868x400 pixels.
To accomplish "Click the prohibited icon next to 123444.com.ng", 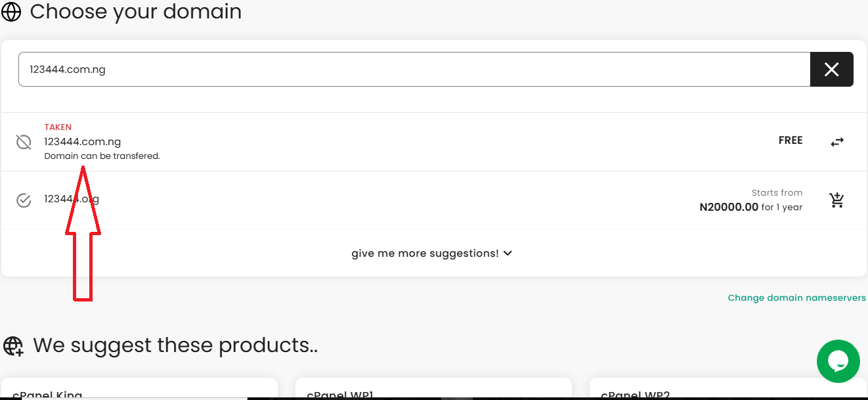I will pos(24,141).
